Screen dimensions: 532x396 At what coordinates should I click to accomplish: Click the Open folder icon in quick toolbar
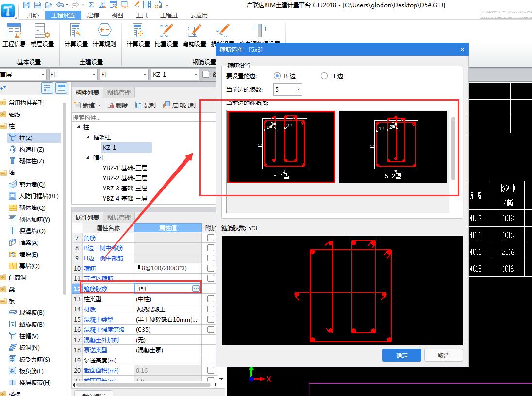point(49,5)
